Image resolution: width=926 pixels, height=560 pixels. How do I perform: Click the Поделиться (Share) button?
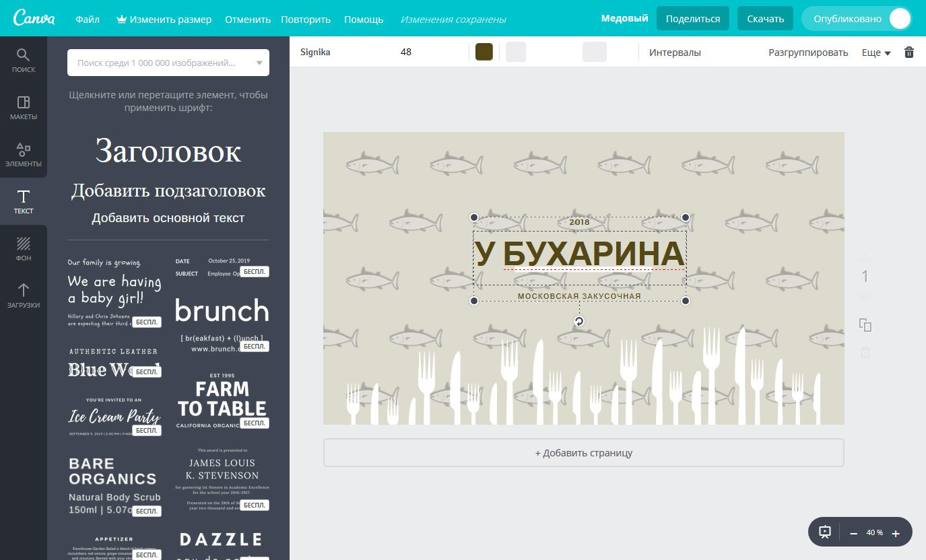692,19
